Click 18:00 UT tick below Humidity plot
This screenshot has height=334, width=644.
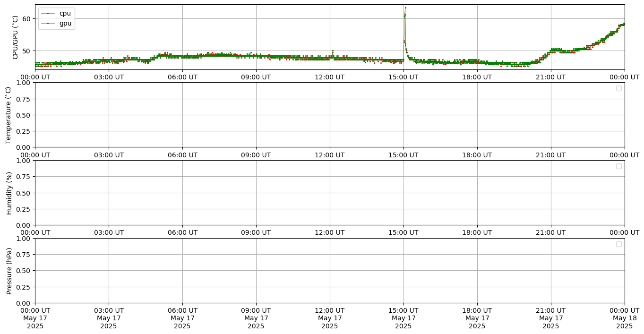(x=477, y=232)
